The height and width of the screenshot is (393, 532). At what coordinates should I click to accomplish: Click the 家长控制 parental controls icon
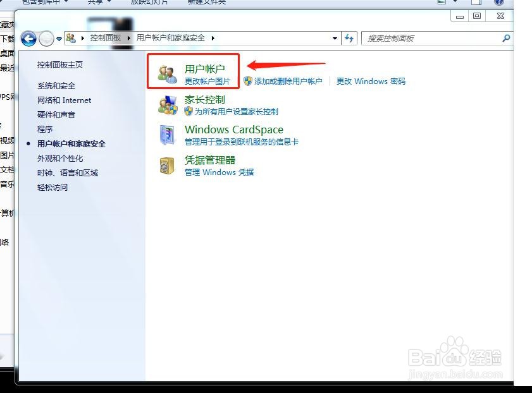click(x=167, y=105)
